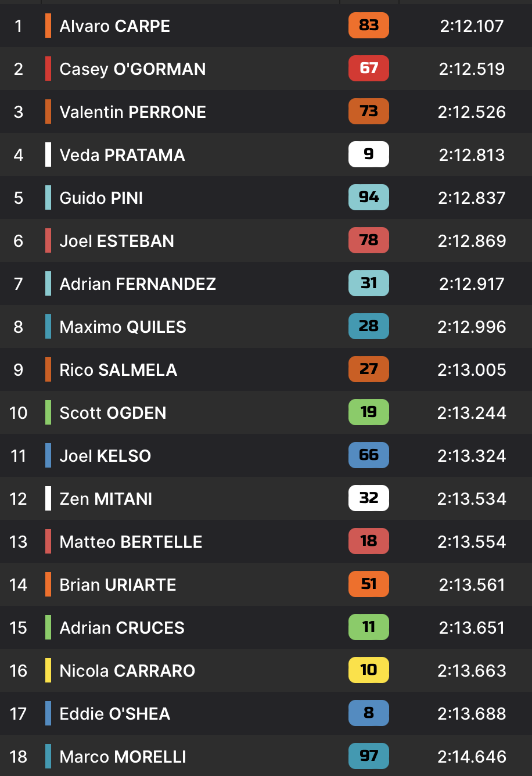The height and width of the screenshot is (776, 532).
Task: Open rider Valentin PERRONE's entry
Action: (x=132, y=112)
